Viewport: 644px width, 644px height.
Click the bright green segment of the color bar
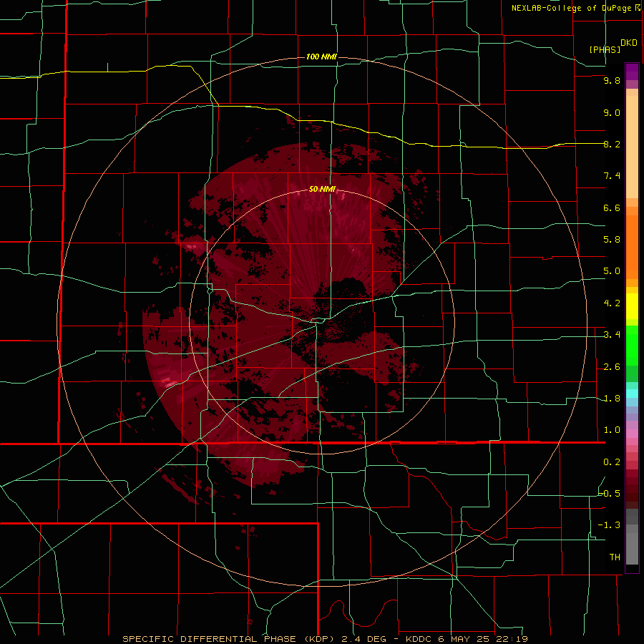(632, 345)
